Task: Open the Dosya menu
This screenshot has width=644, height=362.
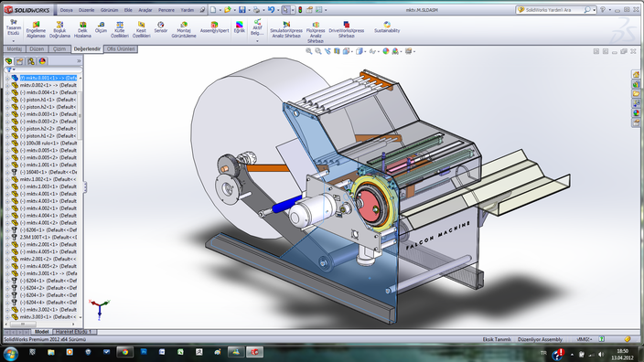Action: tap(66, 10)
